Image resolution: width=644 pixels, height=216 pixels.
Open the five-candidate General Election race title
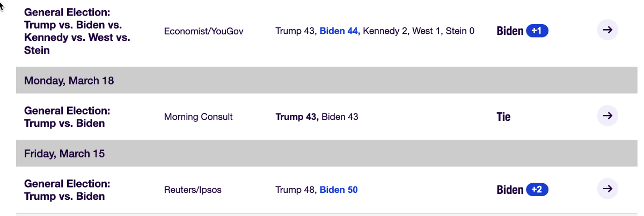coord(77,31)
